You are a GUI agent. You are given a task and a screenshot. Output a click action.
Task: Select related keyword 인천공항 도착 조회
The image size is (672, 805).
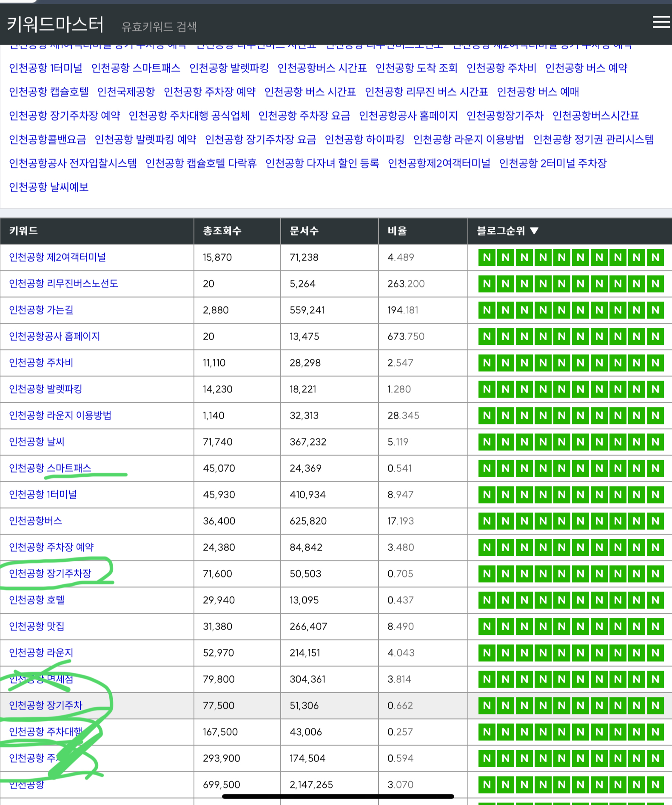tap(416, 68)
